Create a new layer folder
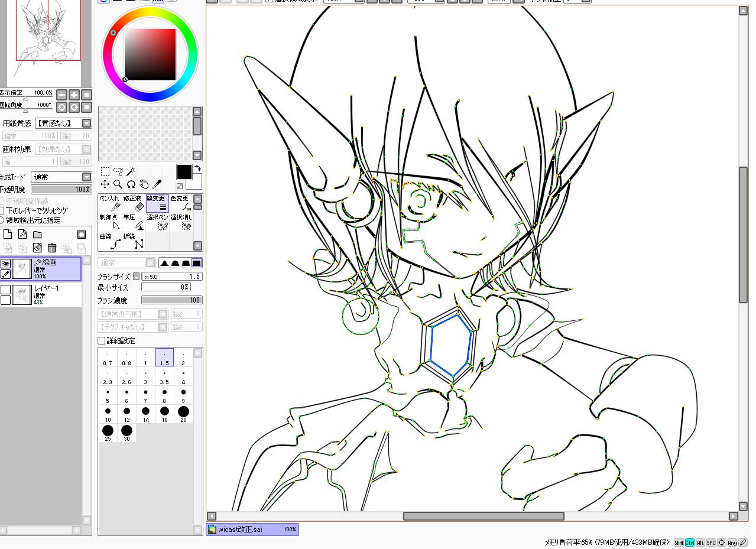Screen dimensions: 756x549 (x=37, y=235)
